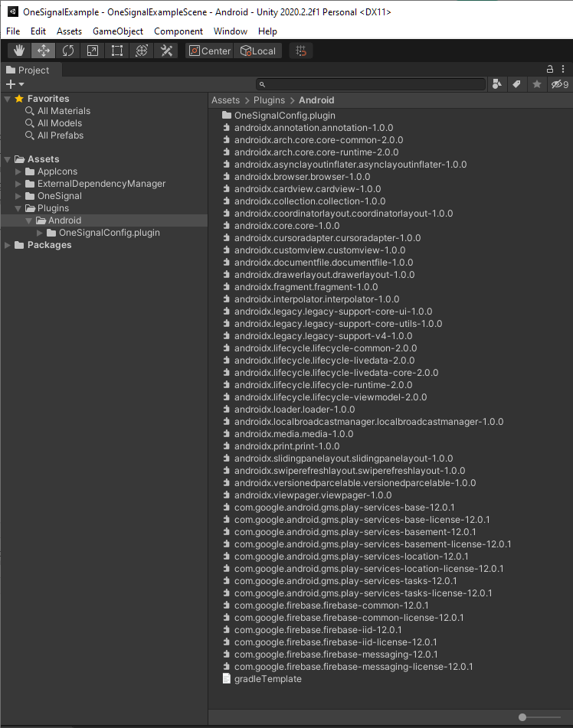Open custom editor tools

pos(166,51)
